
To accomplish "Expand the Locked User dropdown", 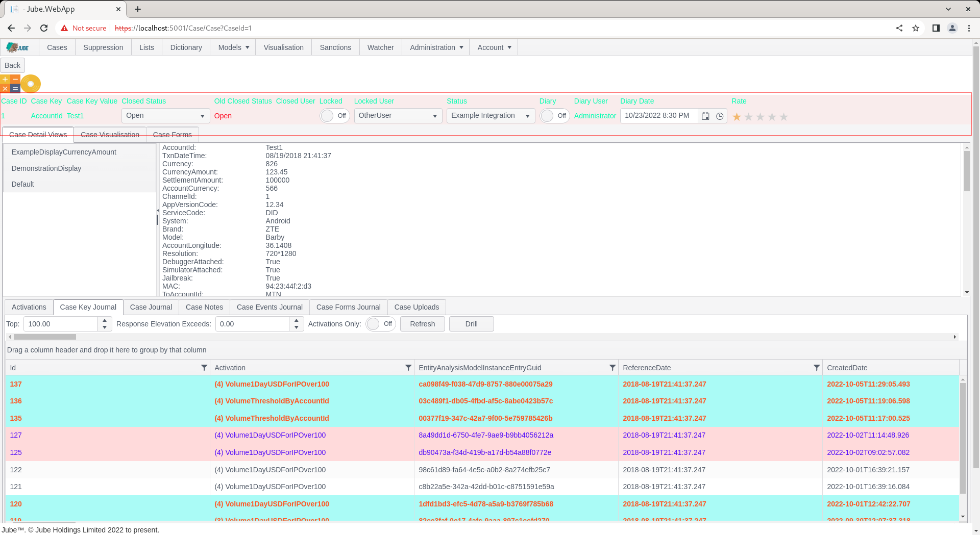I will (x=434, y=116).
